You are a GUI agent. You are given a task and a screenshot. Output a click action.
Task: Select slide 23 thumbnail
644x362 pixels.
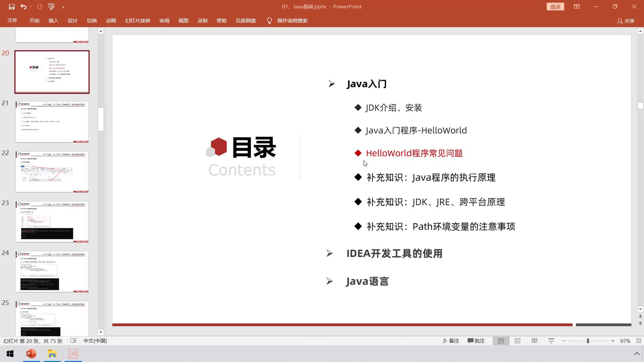point(52,222)
